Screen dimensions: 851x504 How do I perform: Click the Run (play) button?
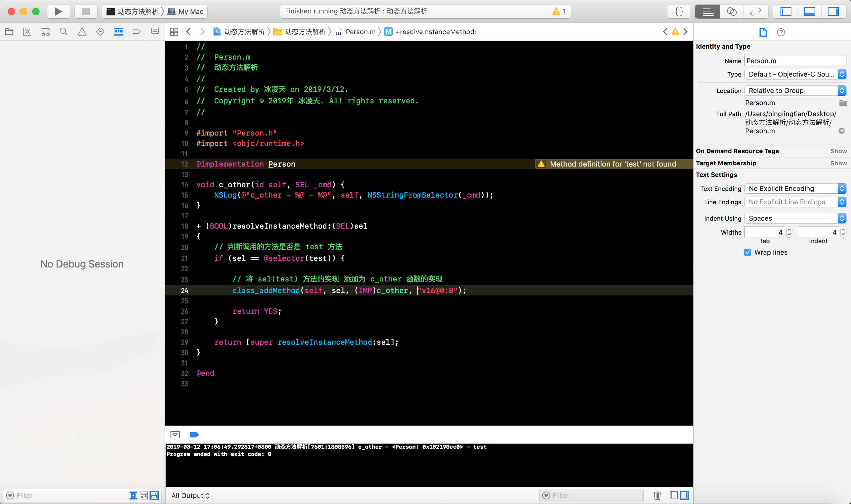coord(58,12)
